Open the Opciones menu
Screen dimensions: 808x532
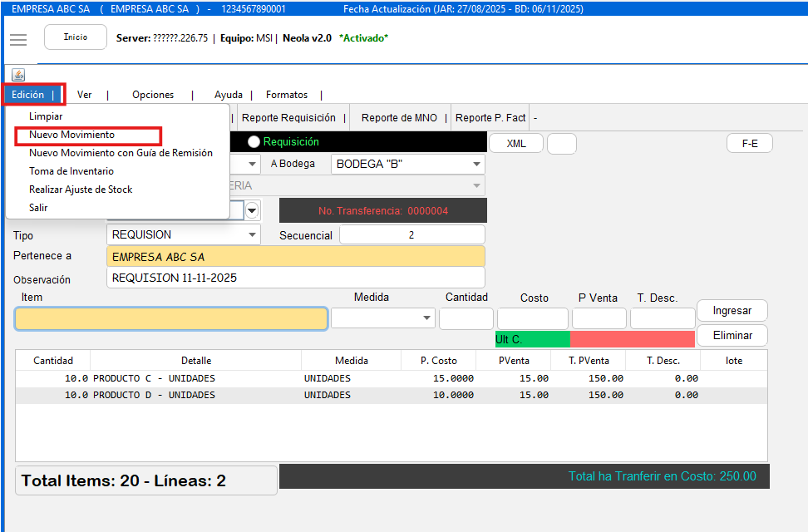[153, 95]
